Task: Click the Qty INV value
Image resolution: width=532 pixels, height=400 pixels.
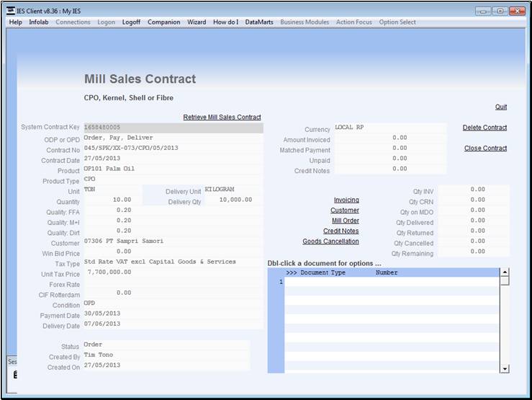Action: 473,190
